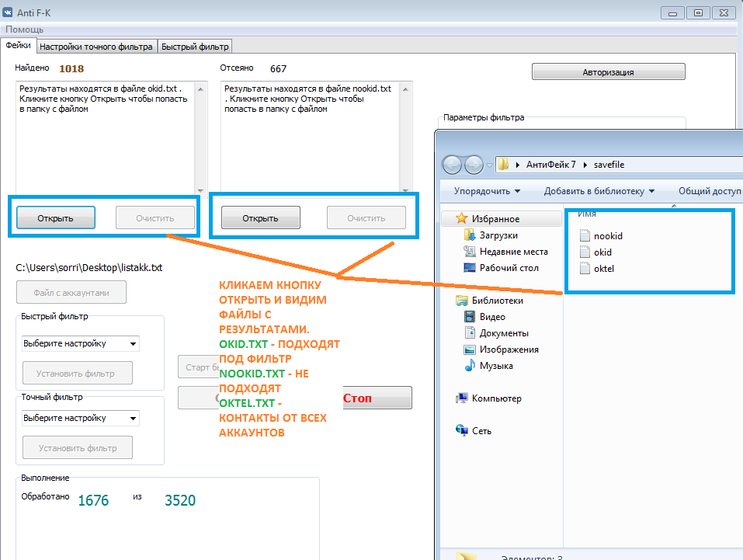
Task: Click Открыть under the Отсеяно results box
Action: pyautogui.click(x=261, y=217)
